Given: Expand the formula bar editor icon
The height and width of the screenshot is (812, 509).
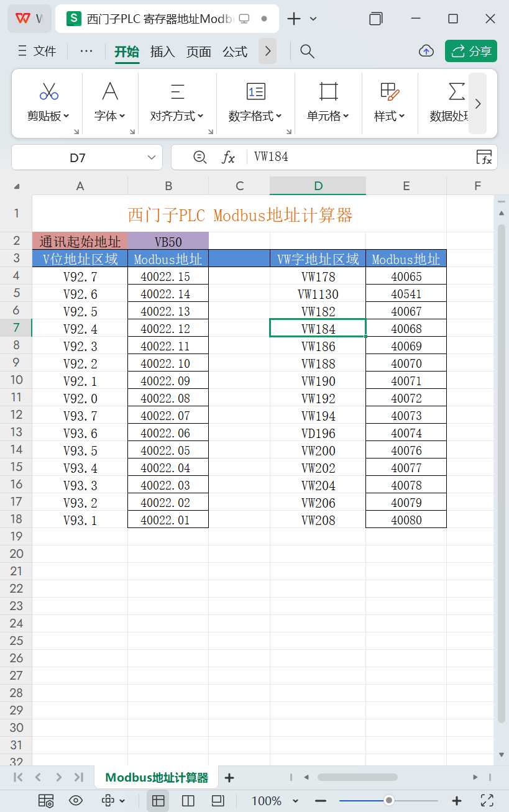Looking at the screenshot, I should (x=484, y=157).
